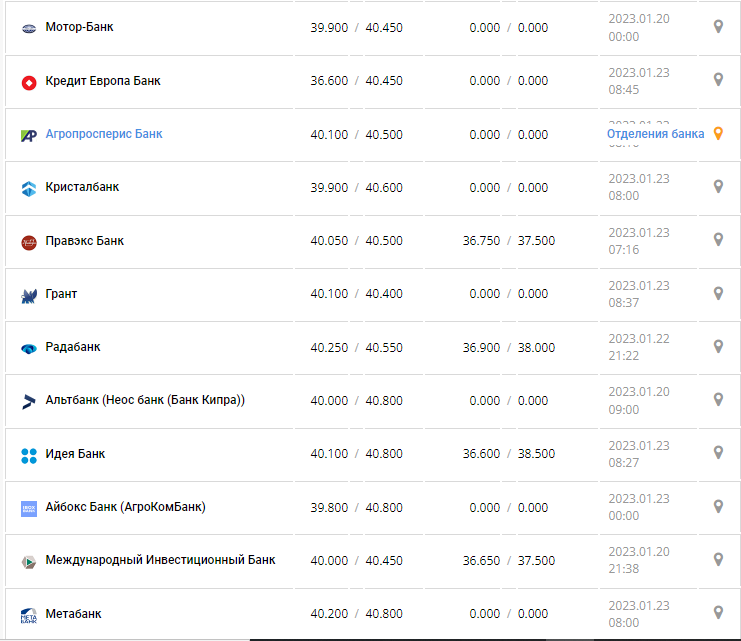
Task: Open the Агропросперис Банк link
Action: point(104,134)
